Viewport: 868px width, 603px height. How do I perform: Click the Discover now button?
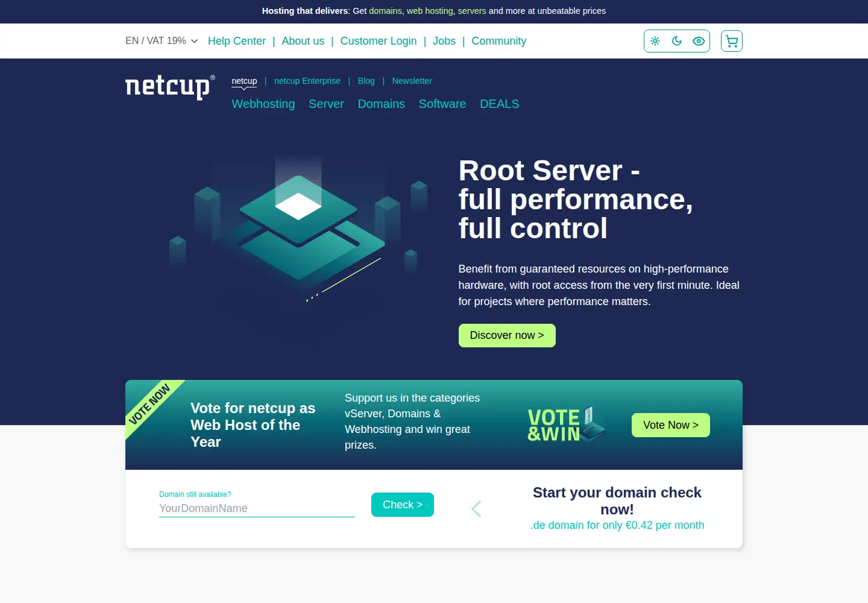(507, 335)
